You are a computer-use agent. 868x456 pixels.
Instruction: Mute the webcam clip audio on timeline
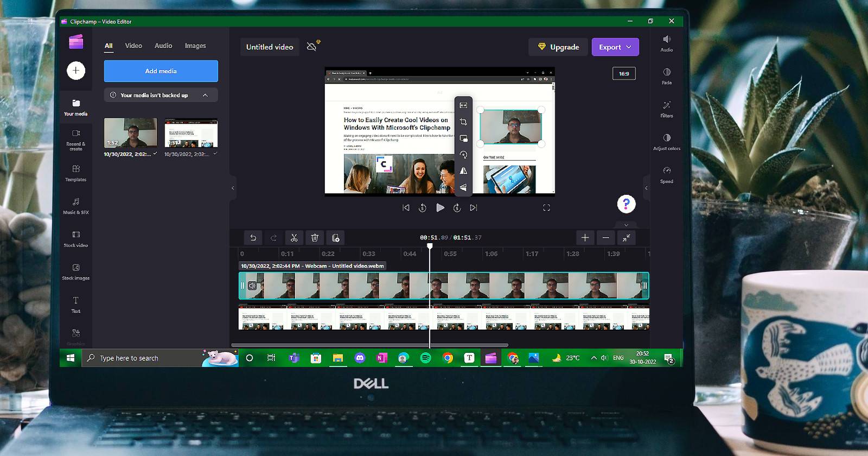252,286
